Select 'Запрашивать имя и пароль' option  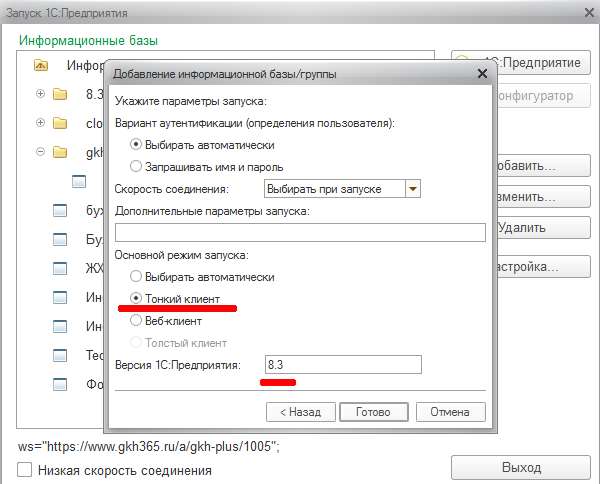[135, 167]
